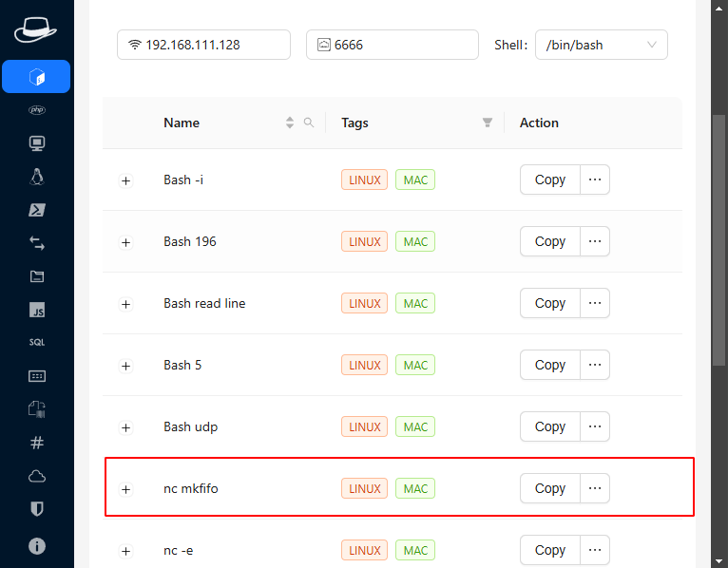
Task: Open the Shell /bin/bash dropdown
Action: pos(601,45)
